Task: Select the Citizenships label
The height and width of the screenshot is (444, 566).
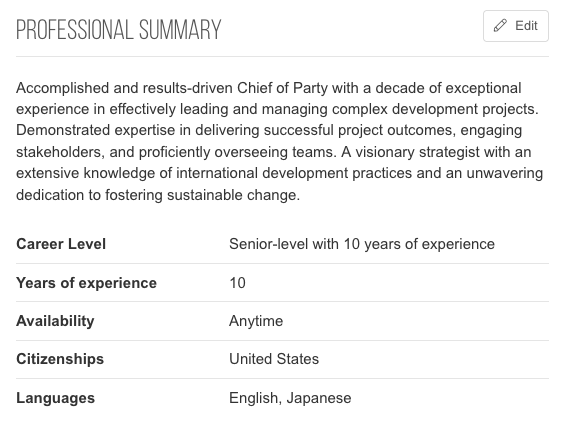Action: click(60, 360)
